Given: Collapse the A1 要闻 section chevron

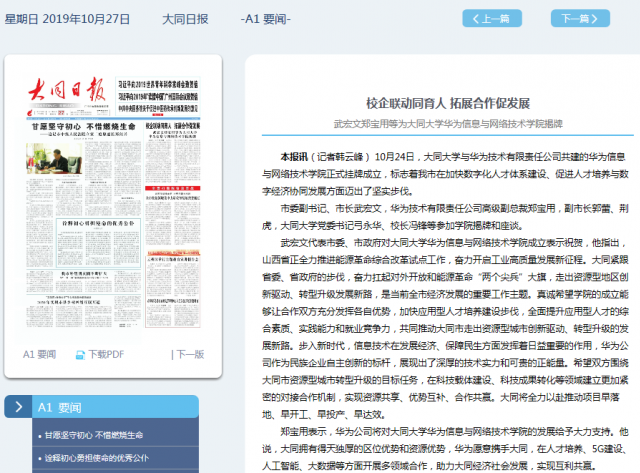Looking at the screenshot, I should 18,406.
